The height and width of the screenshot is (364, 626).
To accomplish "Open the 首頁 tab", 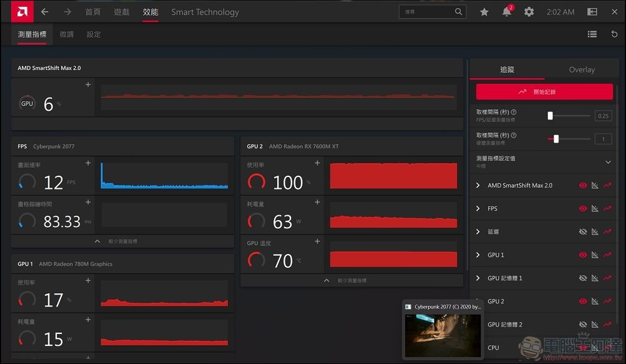I will 93,12.
